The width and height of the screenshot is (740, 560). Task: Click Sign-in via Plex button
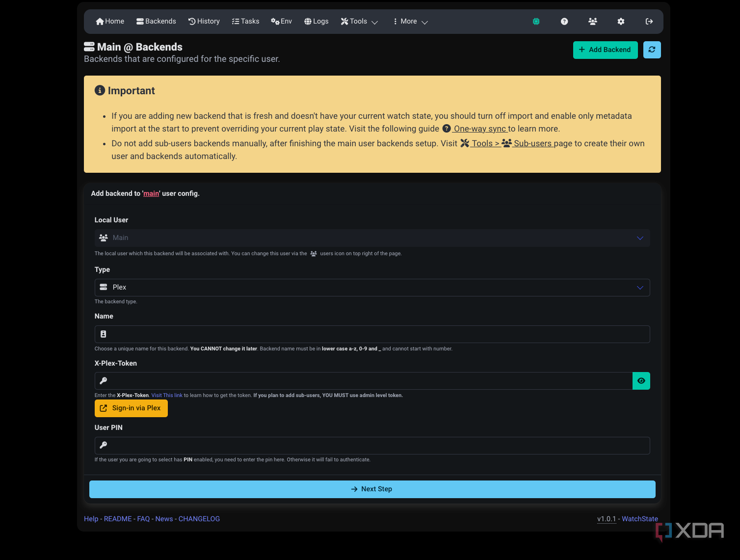point(131,408)
